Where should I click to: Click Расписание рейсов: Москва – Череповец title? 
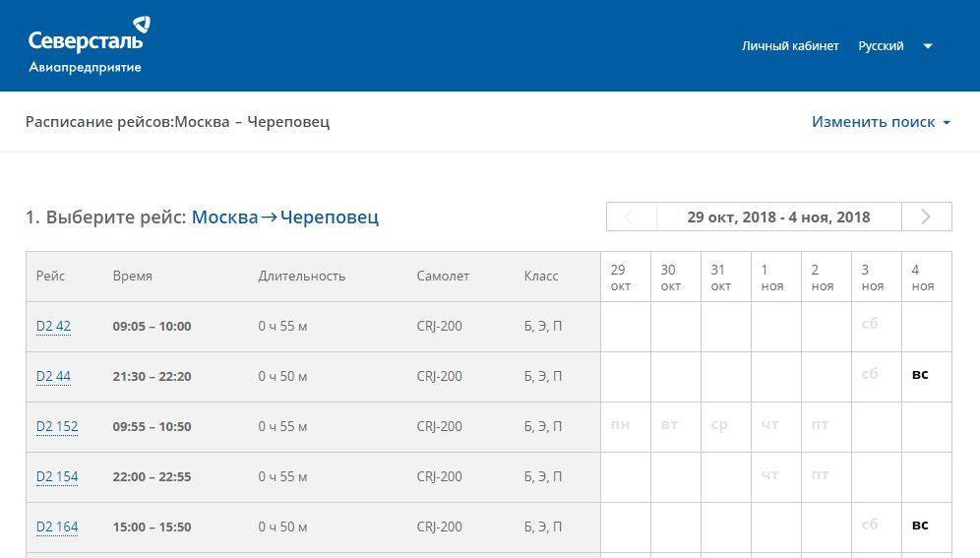click(177, 121)
